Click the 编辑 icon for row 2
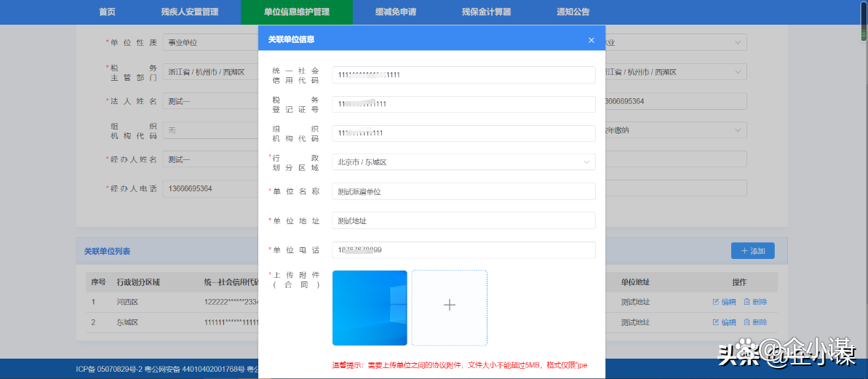The height and width of the screenshot is (379, 868). point(724,322)
